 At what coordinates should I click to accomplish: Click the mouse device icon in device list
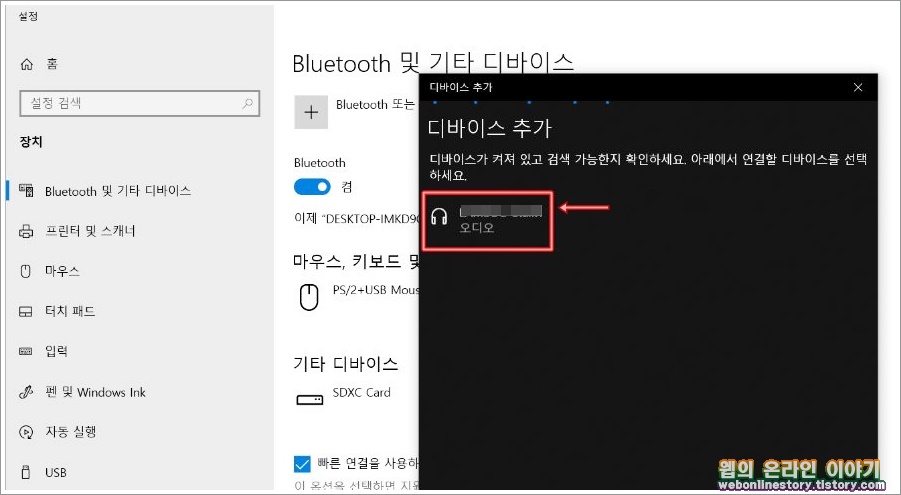[309, 297]
